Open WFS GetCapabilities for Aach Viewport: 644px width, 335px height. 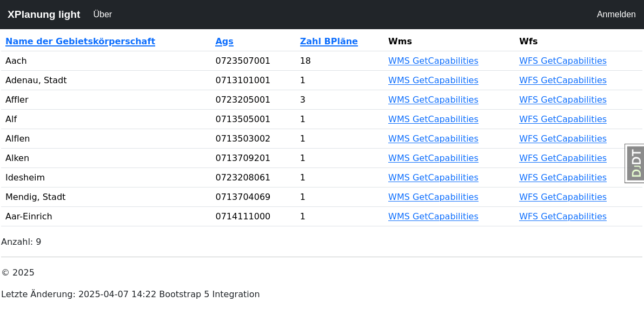click(563, 61)
